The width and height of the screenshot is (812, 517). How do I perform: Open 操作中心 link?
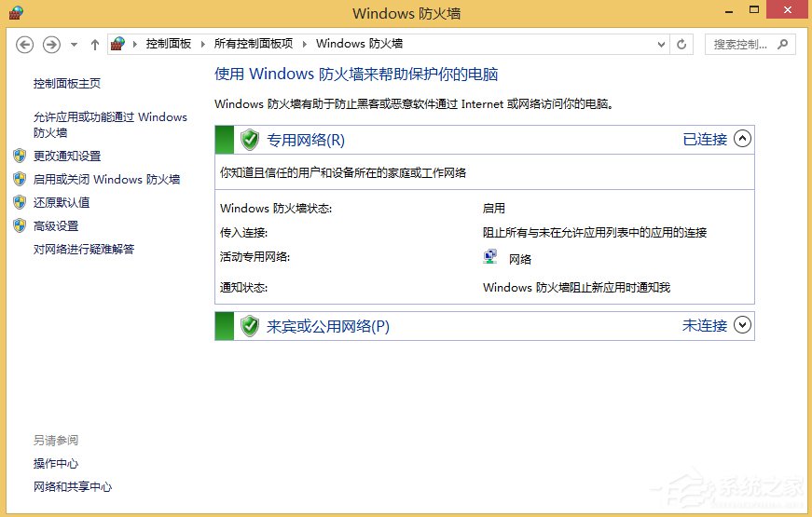point(55,463)
